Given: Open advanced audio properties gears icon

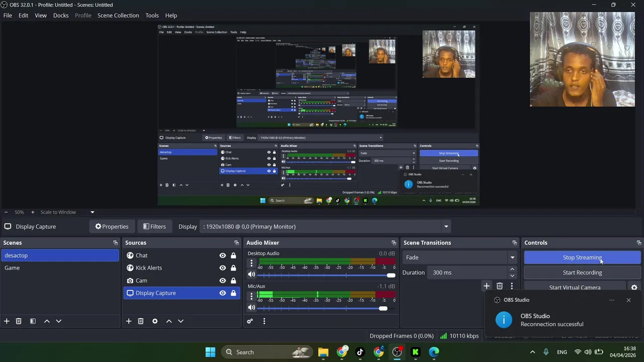Looking at the screenshot, I should (x=250, y=321).
